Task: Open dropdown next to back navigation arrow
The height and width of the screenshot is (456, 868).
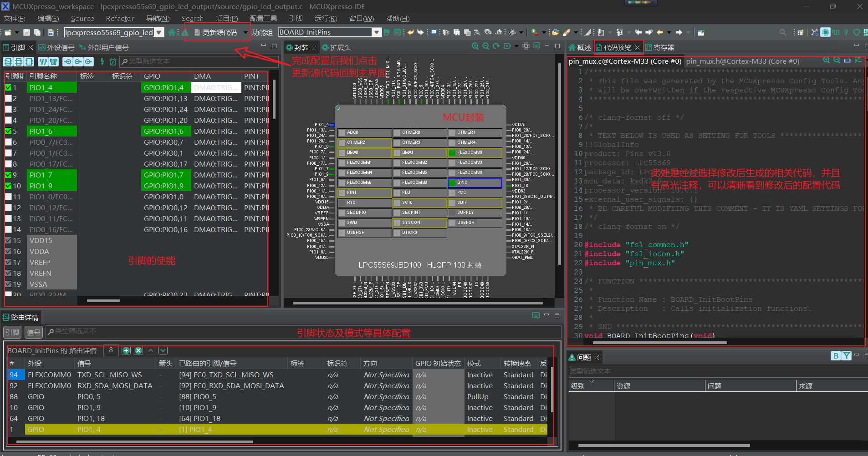Action: tap(669, 32)
